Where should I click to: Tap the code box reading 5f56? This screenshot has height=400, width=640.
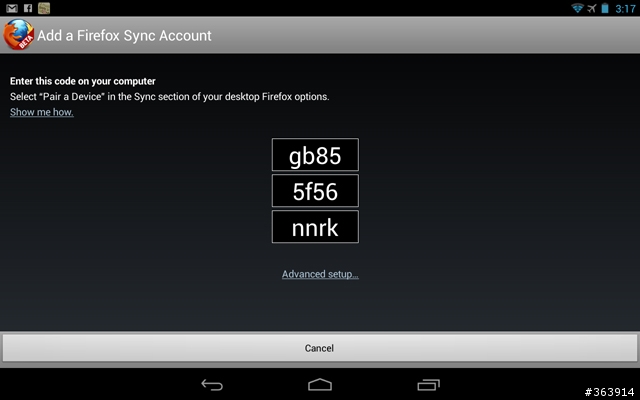click(316, 191)
